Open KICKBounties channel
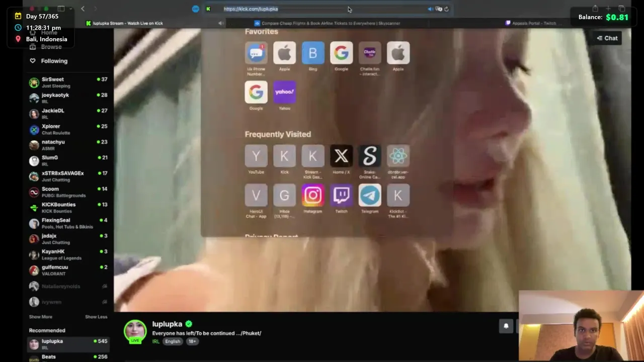644x362 pixels. pyautogui.click(x=68, y=207)
